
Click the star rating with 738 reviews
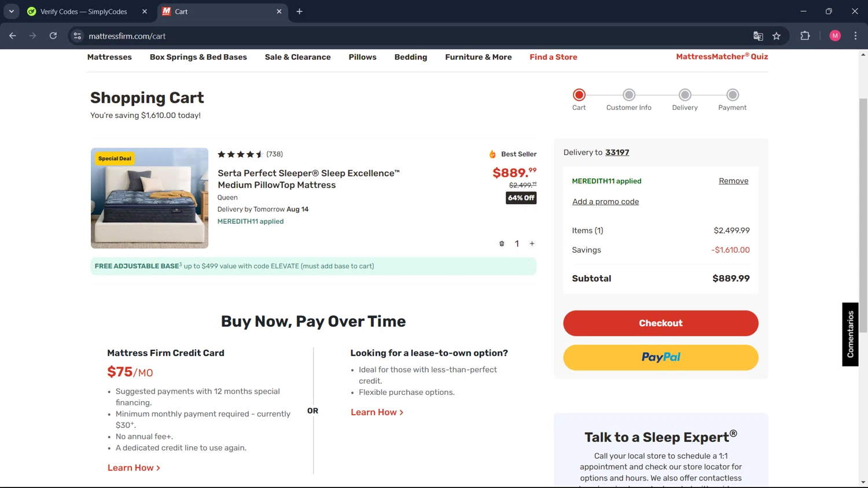[250, 154]
